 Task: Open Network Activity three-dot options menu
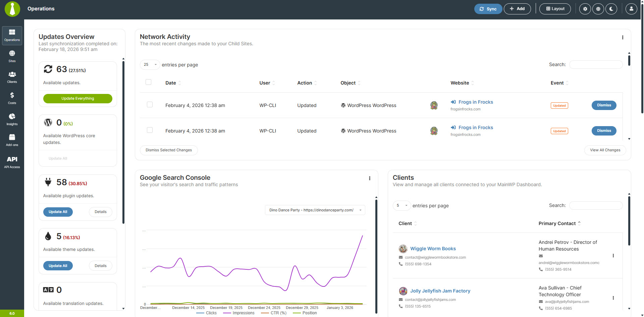623,38
